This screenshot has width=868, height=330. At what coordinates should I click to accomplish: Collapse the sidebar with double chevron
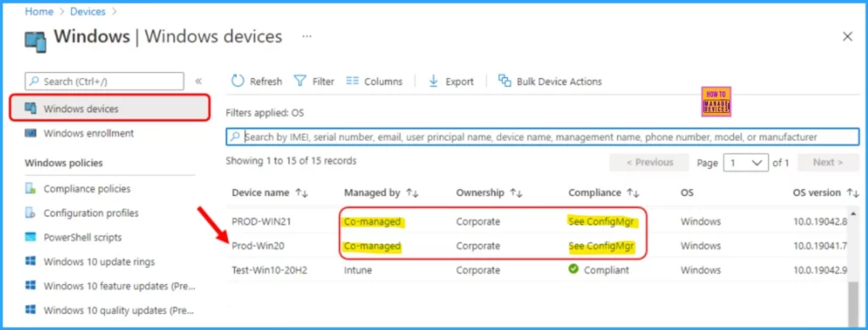pos(198,81)
